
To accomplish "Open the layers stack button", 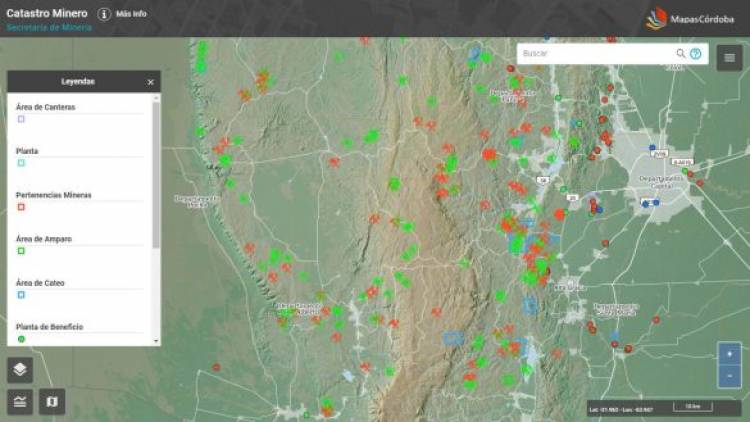I will pos(20,370).
